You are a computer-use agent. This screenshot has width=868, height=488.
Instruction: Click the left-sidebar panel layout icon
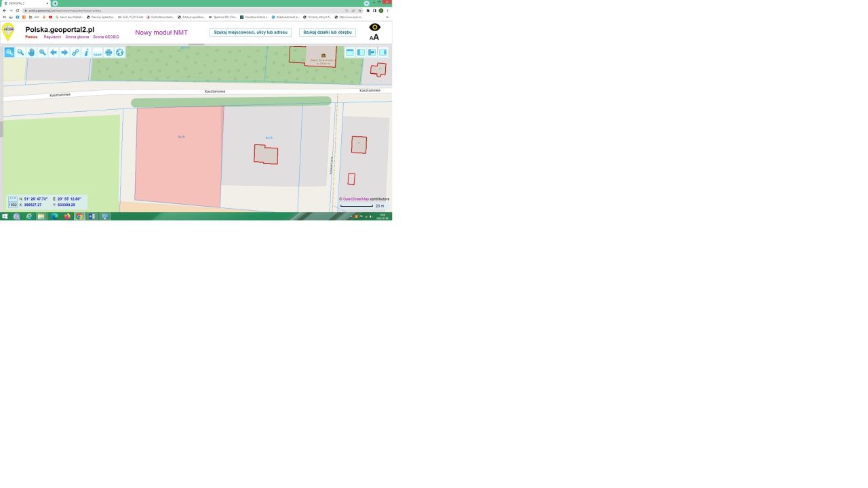[x=361, y=52]
